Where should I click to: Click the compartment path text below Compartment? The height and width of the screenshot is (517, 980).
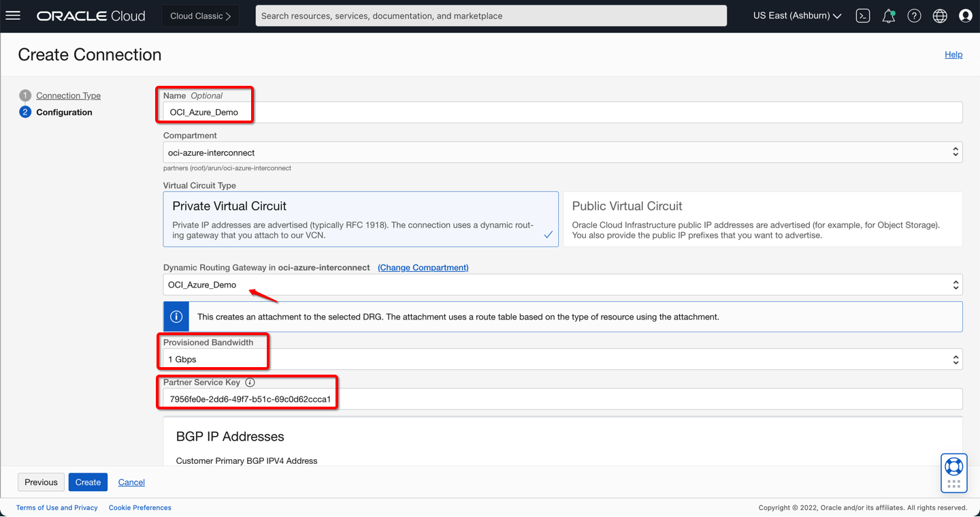(227, 168)
